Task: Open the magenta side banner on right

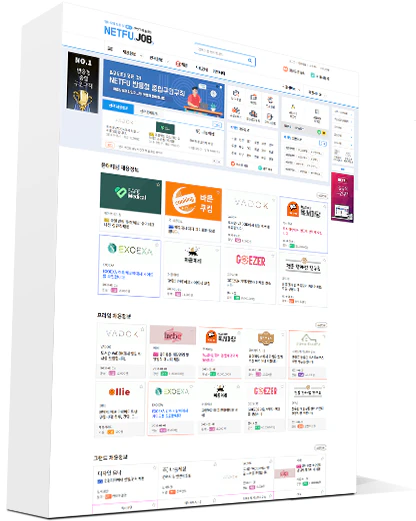Action: 342,197
